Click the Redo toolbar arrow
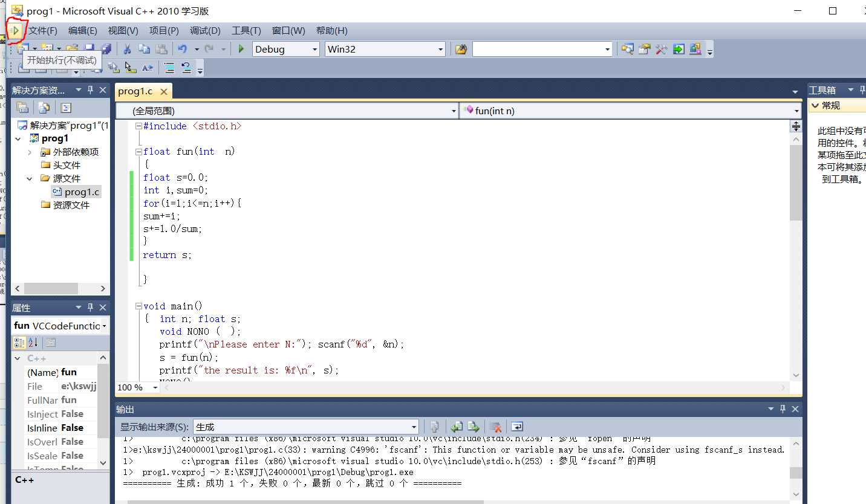The height and width of the screenshot is (504, 866). coord(209,49)
